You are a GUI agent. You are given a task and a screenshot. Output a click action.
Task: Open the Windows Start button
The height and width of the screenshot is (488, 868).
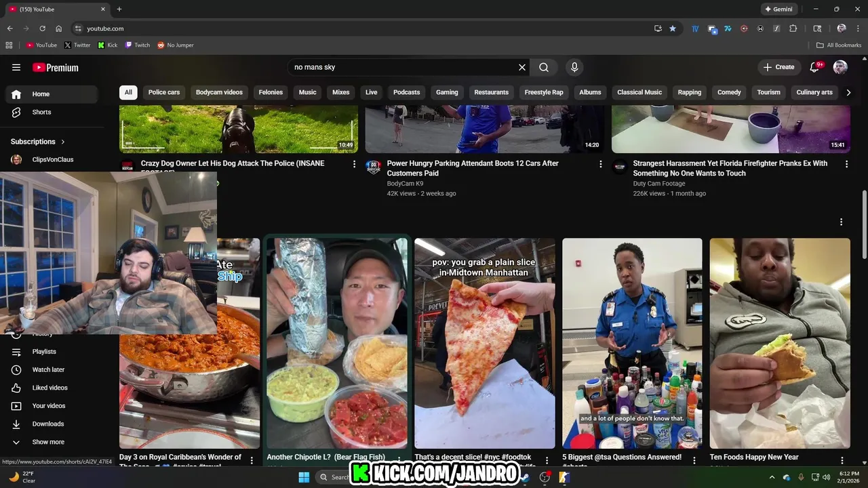click(304, 477)
